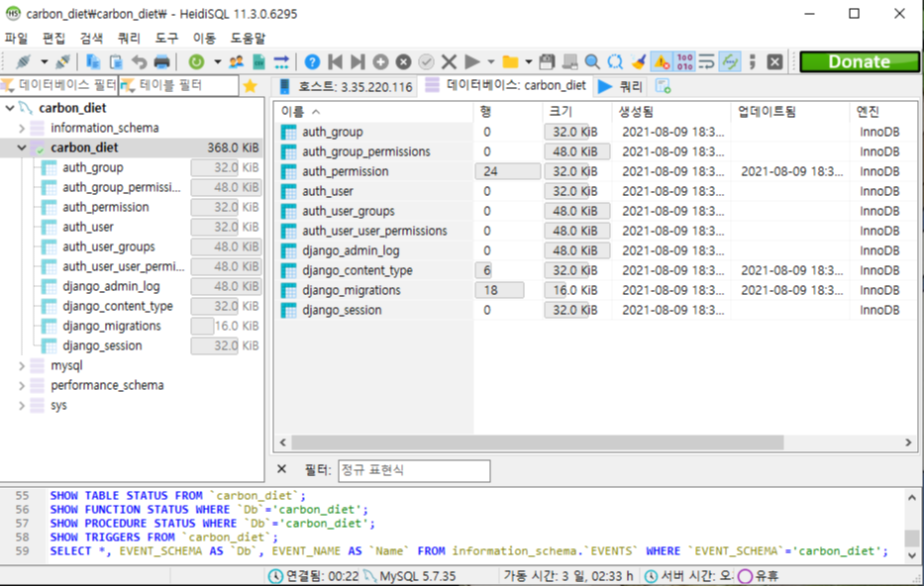Go to the first row icon
Screen dimensions: 924x586
pyautogui.click(x=336, y=61)
